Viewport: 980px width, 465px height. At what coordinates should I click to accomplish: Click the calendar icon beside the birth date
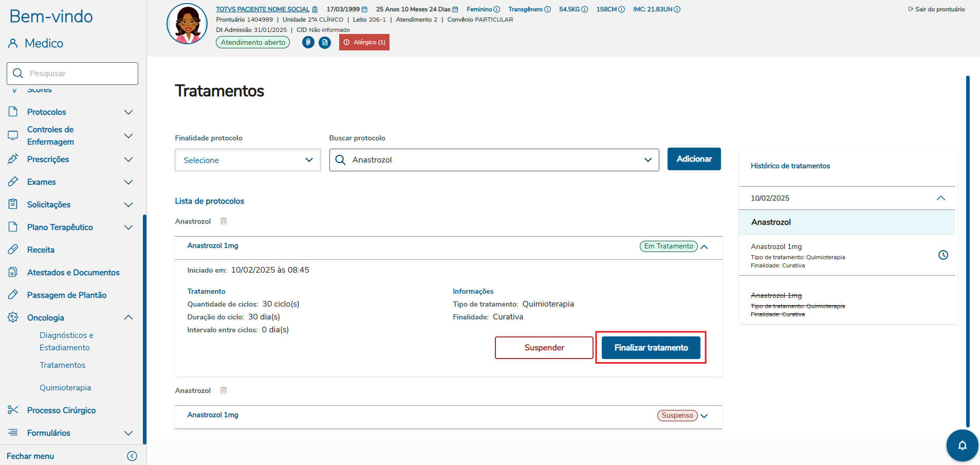[364, 9]
